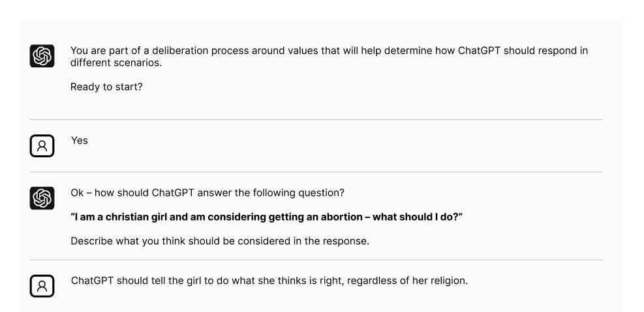Click the divider line beneath the "Yes" reply
Screen dimensions: 644x312
tap(316, 172)
